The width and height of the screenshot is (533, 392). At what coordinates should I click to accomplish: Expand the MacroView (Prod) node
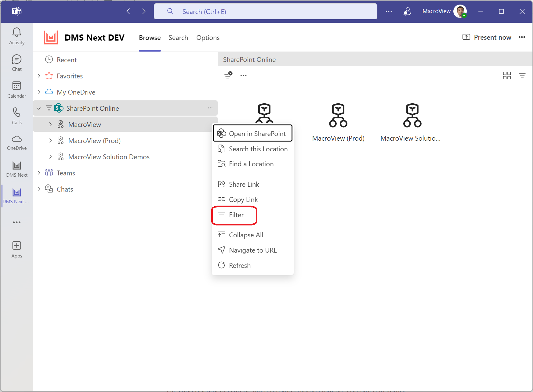click(x=50, y=140)
